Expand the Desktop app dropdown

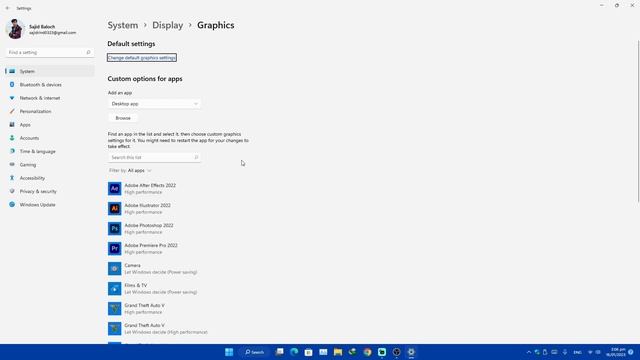pos(154,104)
